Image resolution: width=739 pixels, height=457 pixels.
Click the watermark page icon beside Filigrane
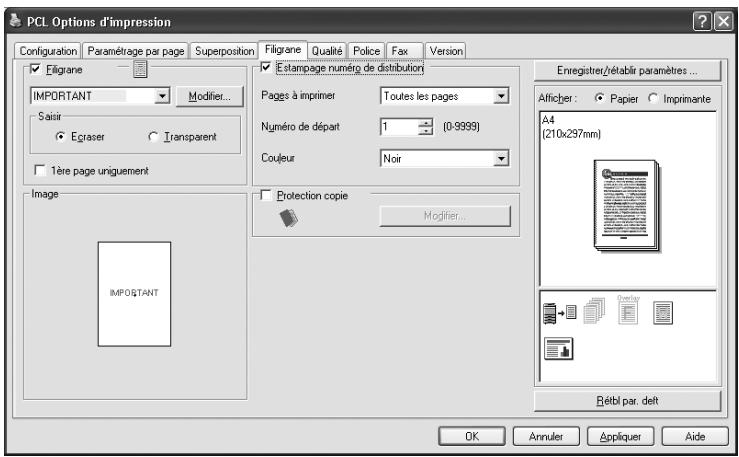point(140,69)
